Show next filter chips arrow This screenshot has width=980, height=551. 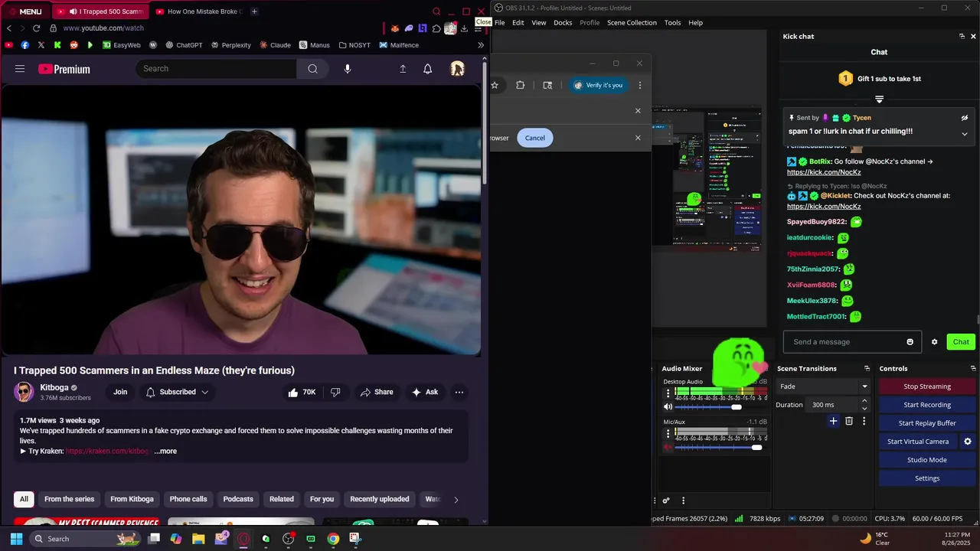[x=456, y=500]
